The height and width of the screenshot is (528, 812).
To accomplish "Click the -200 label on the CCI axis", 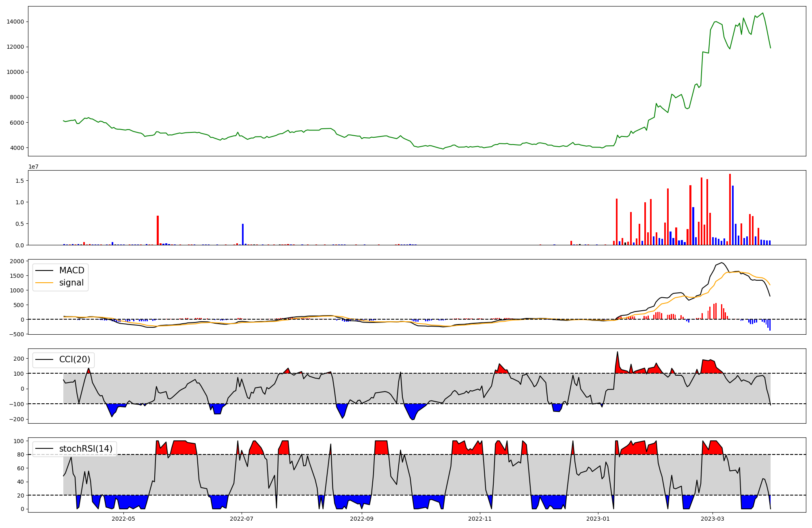I will (x=16, y=419).
